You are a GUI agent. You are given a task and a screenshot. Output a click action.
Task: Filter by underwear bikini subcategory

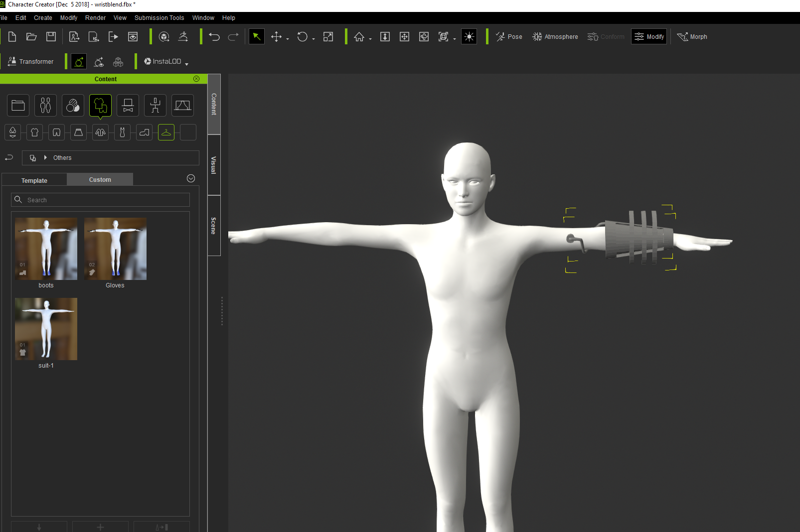tap(13, 132)
